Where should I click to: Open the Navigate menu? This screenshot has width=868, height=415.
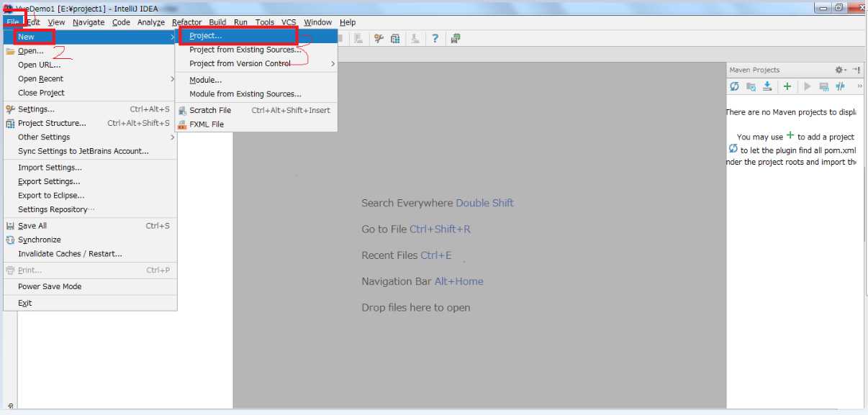[89, 22]
